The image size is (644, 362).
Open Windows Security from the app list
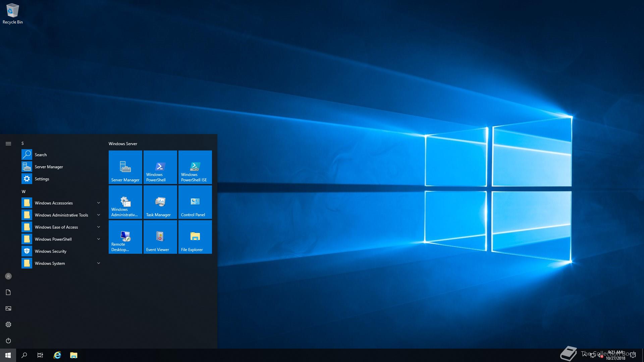pos(50,251)
